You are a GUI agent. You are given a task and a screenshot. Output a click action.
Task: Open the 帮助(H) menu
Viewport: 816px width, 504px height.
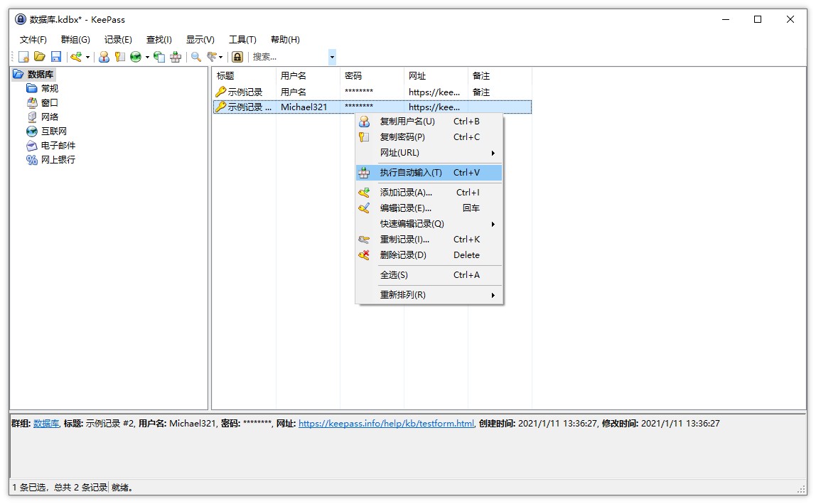[x=285, y=40]
